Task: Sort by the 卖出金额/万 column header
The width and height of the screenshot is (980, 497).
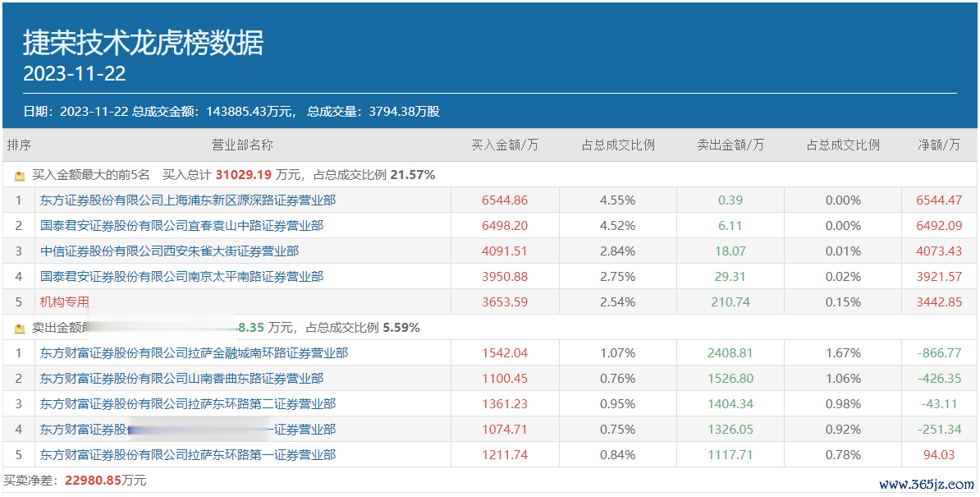Action: [730, 145]
